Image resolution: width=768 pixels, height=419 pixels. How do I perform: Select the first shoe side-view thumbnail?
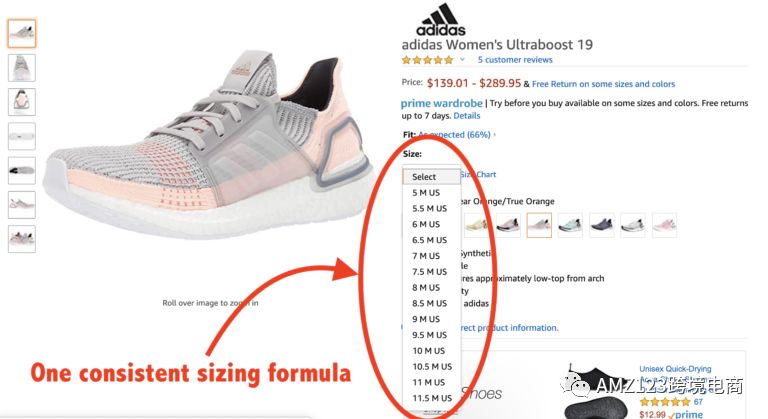click(22, 33)
